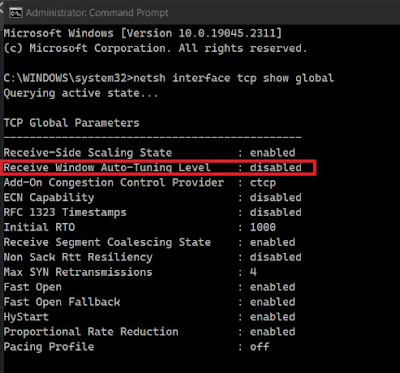Click the 'Receive-Side Scaling State' label
The width and height of the screenshot is (400, 373).
(x=88, y=153)
